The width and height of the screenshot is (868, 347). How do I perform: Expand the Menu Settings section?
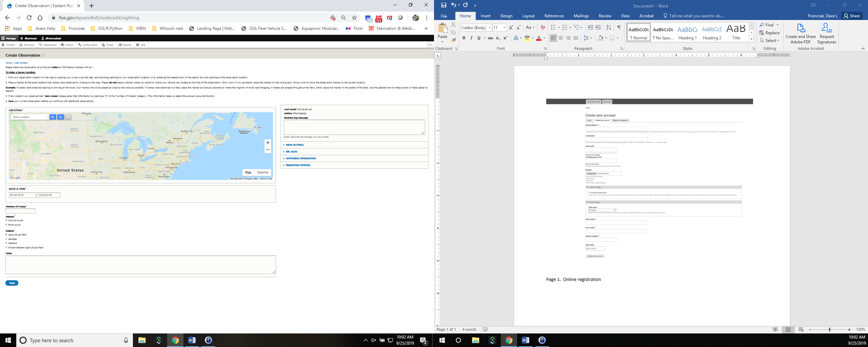pyautogui.click(x=295, y=145)
